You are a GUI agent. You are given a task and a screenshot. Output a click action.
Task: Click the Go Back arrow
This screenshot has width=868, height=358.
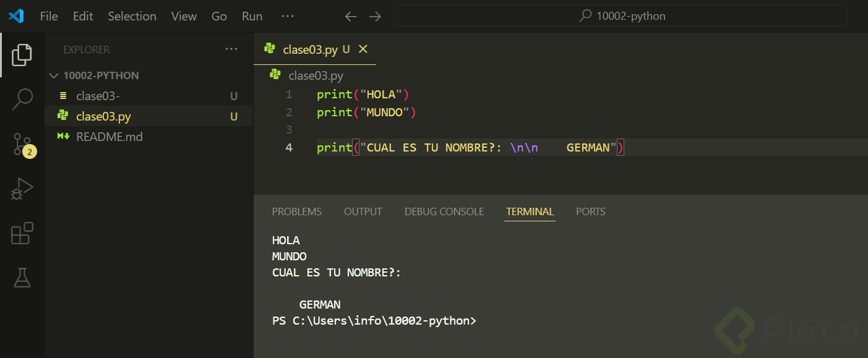click(x=351, y=17)
